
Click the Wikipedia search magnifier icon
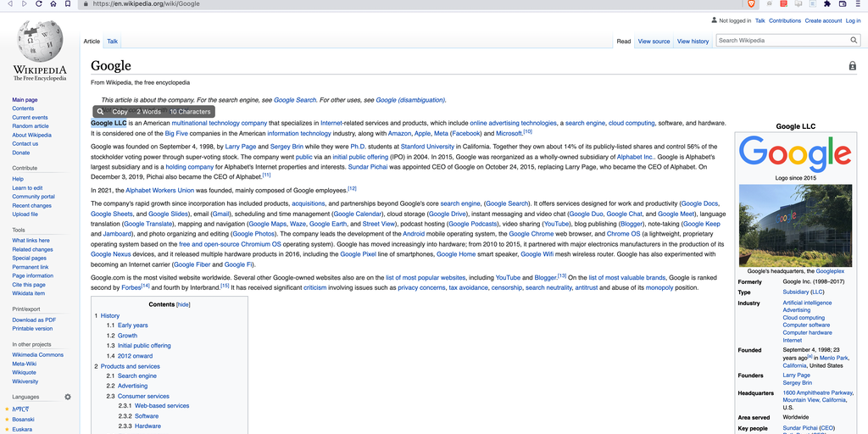[x=854, y=41]
